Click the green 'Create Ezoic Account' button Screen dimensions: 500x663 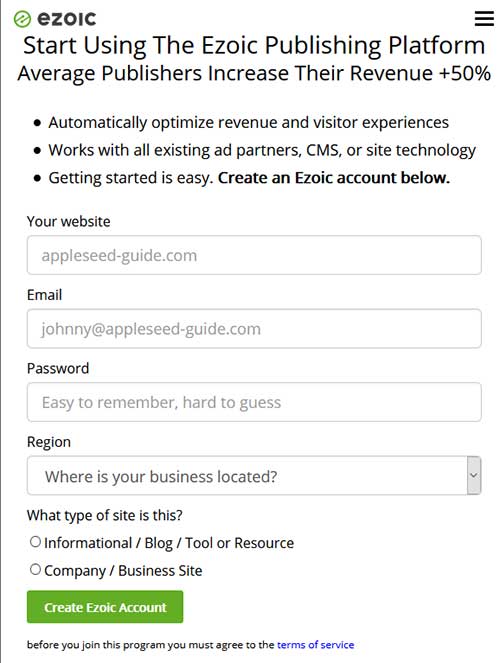point(105,607)
